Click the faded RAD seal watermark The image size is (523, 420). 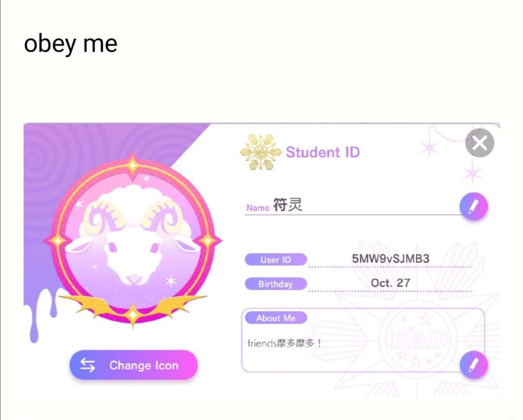[x=417, y=339]
